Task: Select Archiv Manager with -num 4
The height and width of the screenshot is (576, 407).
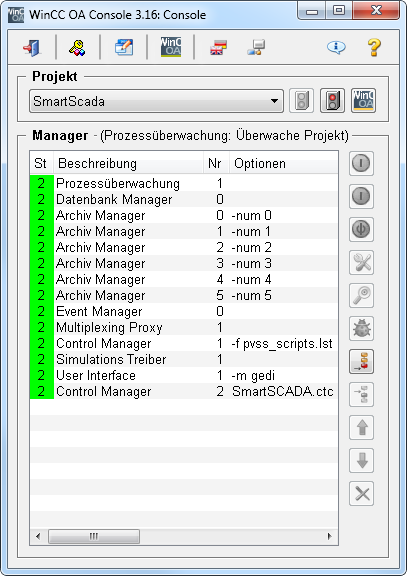Action: tap(184, 279)
